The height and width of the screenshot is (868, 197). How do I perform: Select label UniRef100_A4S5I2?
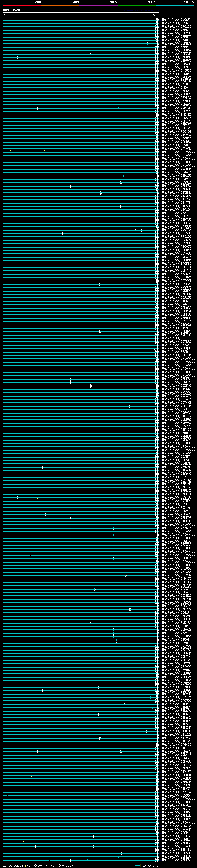176,301
